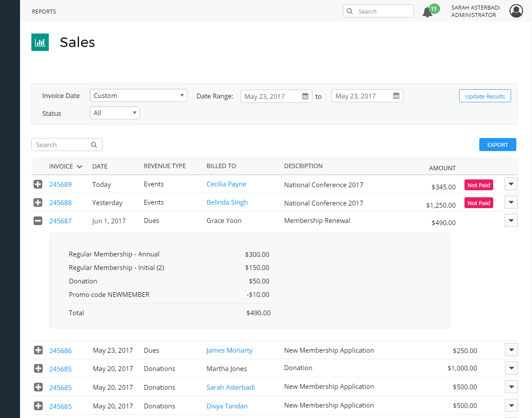Open the Divya Tandan billed-to link

click(227, 406)
